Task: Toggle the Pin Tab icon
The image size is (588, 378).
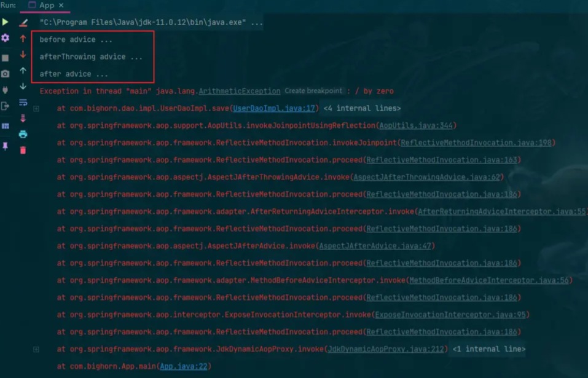Action: click(6, 146)
